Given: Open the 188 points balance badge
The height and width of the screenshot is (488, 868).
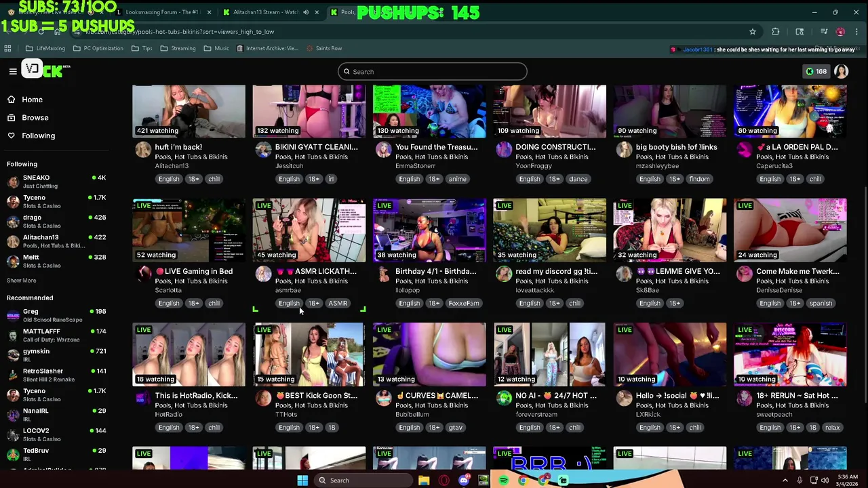Looking at the screenshot, I should click(x=816, y=72).
